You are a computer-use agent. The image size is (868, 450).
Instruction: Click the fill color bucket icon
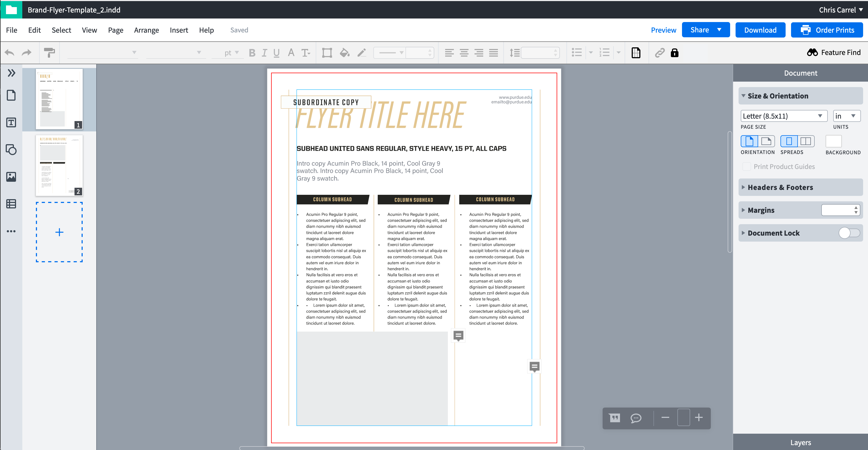point(344,53)
